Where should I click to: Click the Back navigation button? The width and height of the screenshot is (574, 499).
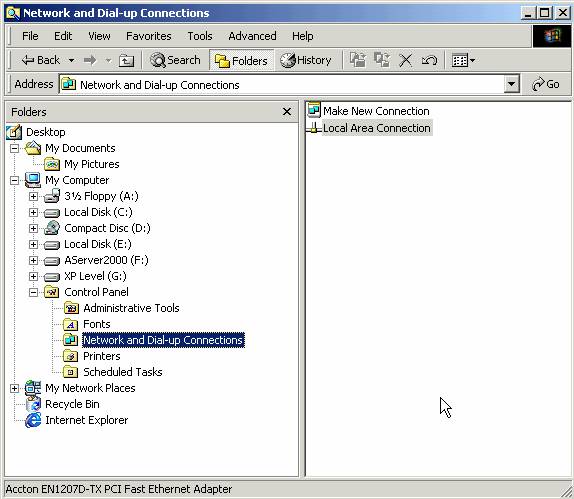tap(40, 60)
